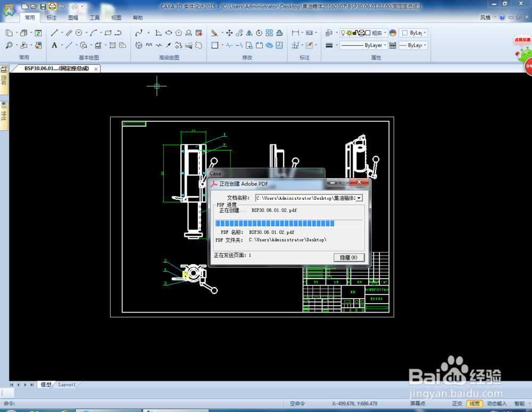Expand the Erase tool dropdown arrow

pos(222,33)
